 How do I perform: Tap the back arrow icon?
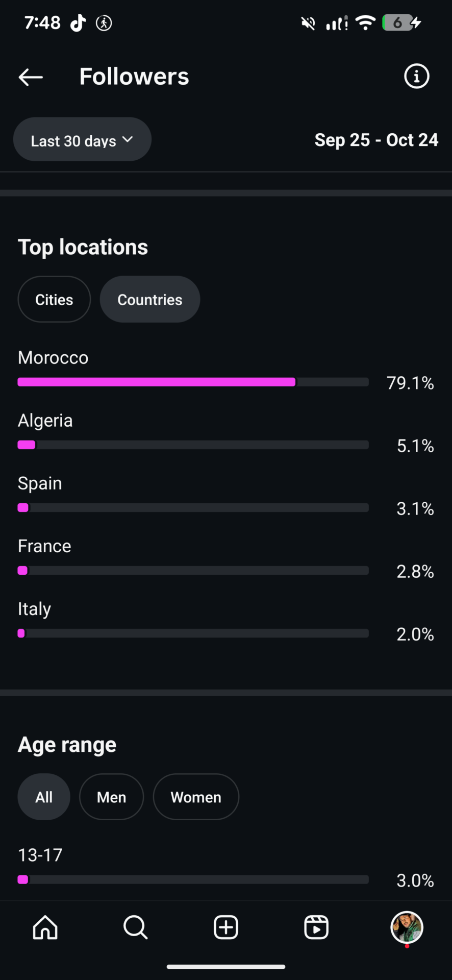pyautogui.click(x=31, y=77)
